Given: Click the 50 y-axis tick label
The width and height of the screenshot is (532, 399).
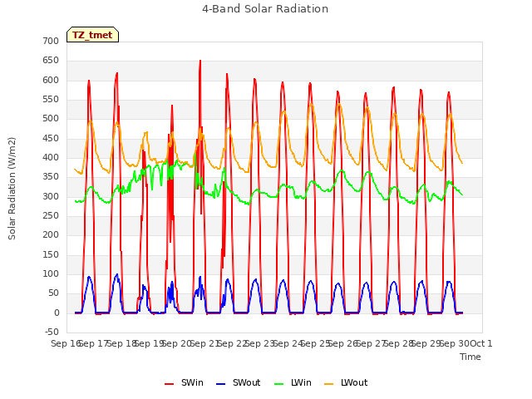Looking at the screenshot, I should click(x=53, y=293).
